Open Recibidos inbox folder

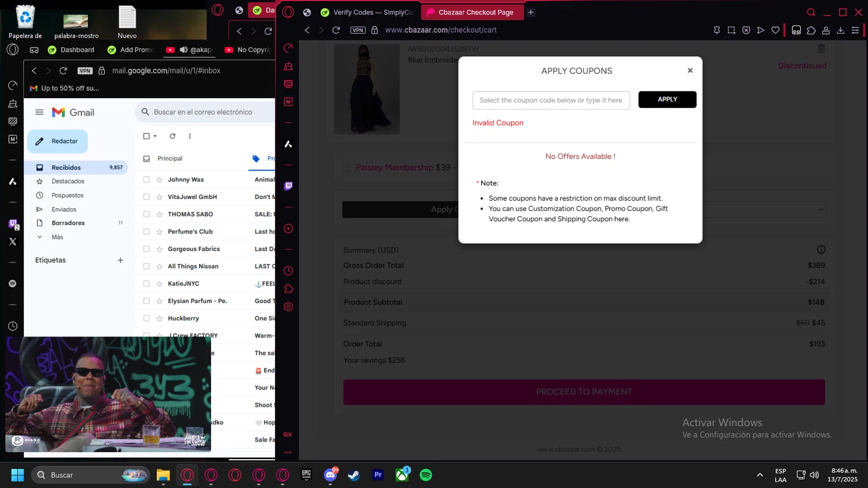76,168
